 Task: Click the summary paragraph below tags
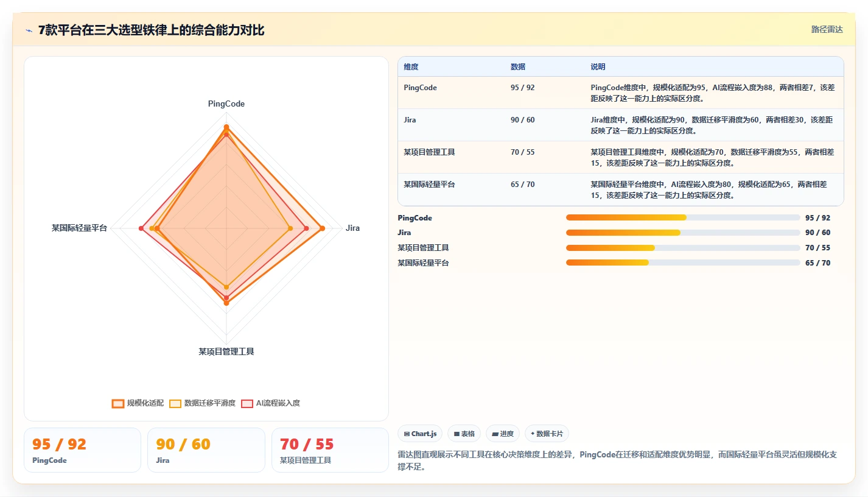pos(618,460)
